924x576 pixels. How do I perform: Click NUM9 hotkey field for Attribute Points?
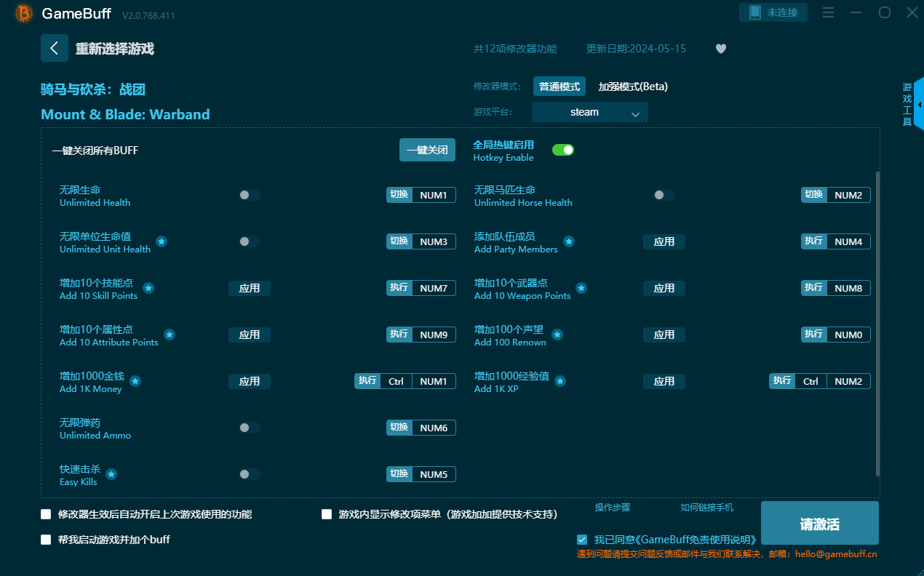coord(434,335)
